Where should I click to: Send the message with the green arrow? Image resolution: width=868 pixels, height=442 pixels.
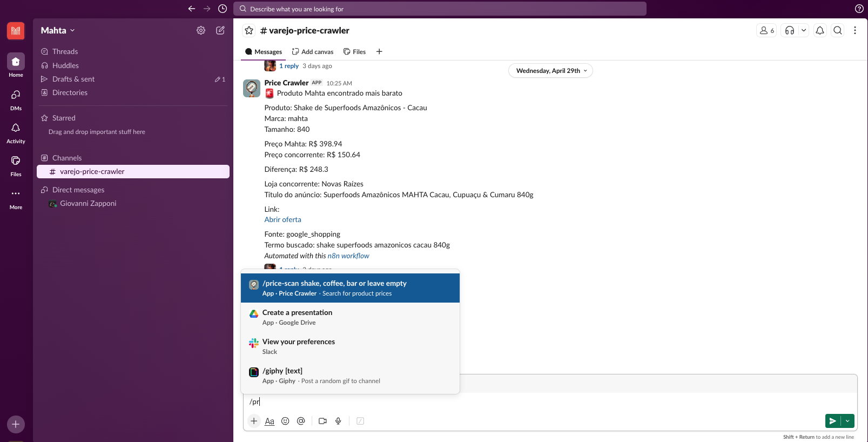[x=833, y=421]
